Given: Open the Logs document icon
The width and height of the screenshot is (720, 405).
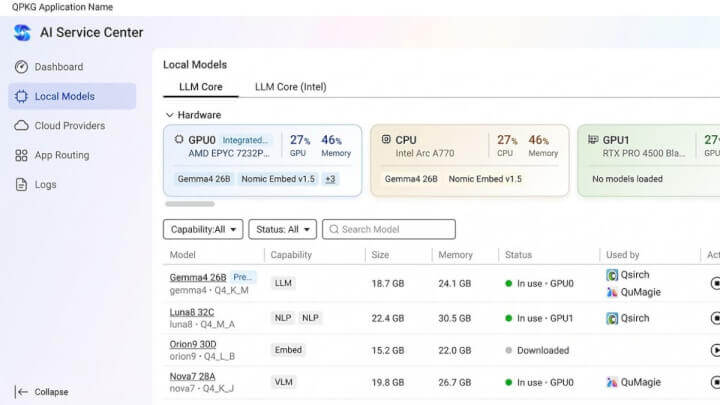Looking at the screenshot, I should pos(21,185).
